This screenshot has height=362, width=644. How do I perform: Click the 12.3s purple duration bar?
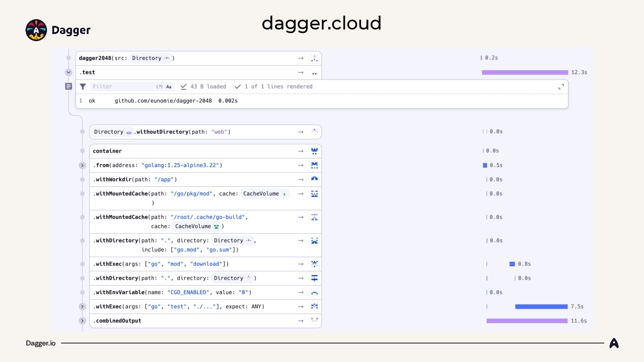pyautogui.click(x=525, y=72)
